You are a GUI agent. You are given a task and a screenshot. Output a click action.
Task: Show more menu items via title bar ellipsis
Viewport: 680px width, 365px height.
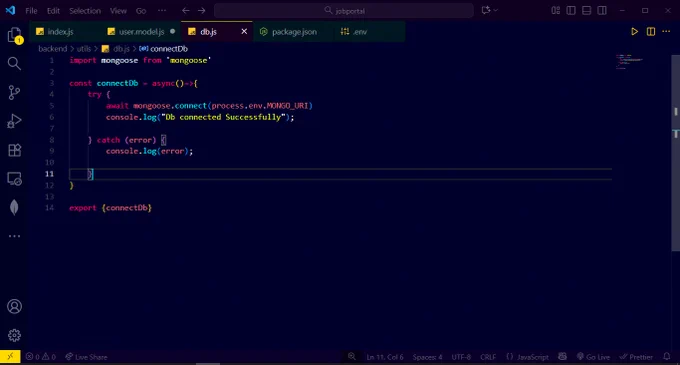pos(162,11)
